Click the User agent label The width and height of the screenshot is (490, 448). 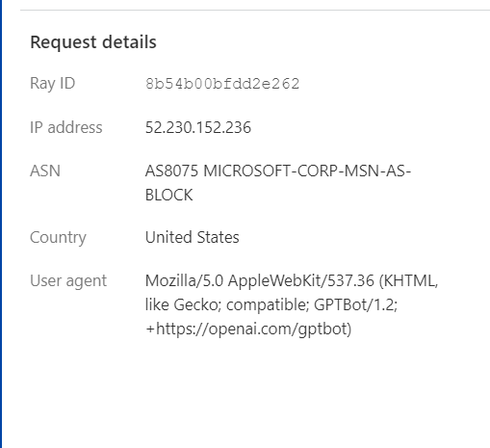coord(68,281)
